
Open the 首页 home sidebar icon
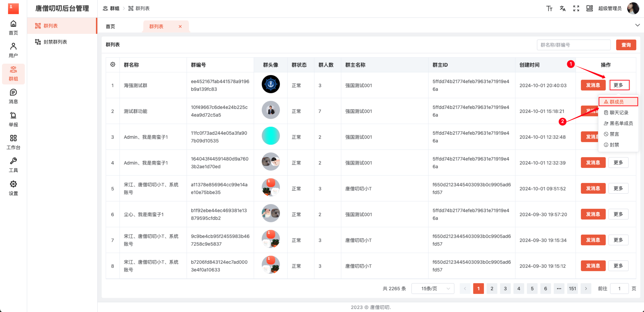[13, 27]
